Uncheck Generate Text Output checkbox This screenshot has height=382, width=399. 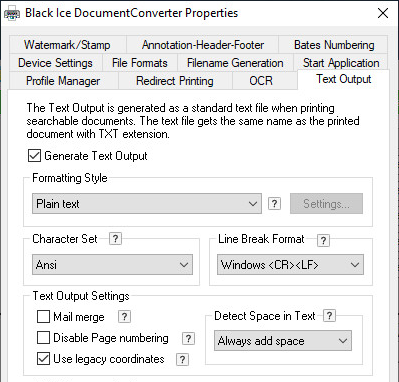(34, 156)
